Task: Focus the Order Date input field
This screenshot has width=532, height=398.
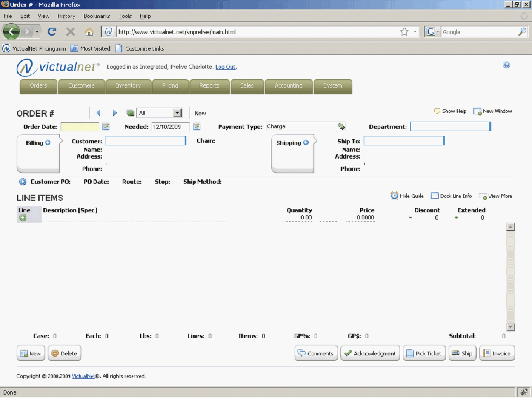Action: (80, 127)
